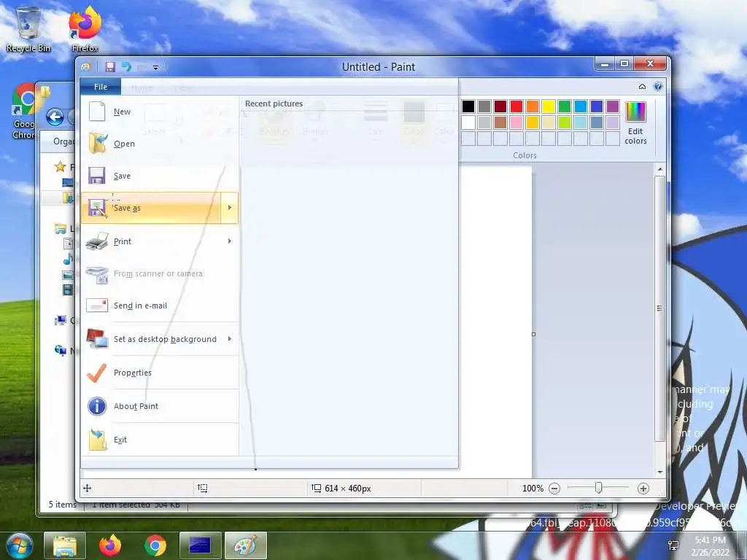
Task: Click the Exit icon in File menu
Action: click(x=98, y=440)
